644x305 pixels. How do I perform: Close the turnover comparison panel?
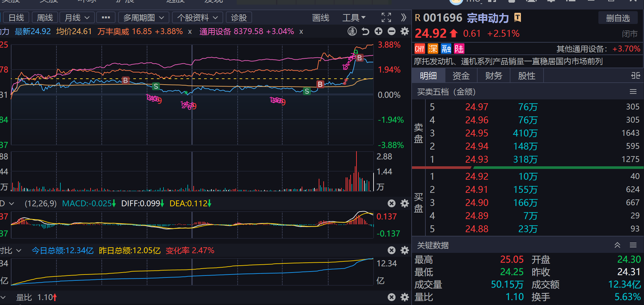pos(392,251)
